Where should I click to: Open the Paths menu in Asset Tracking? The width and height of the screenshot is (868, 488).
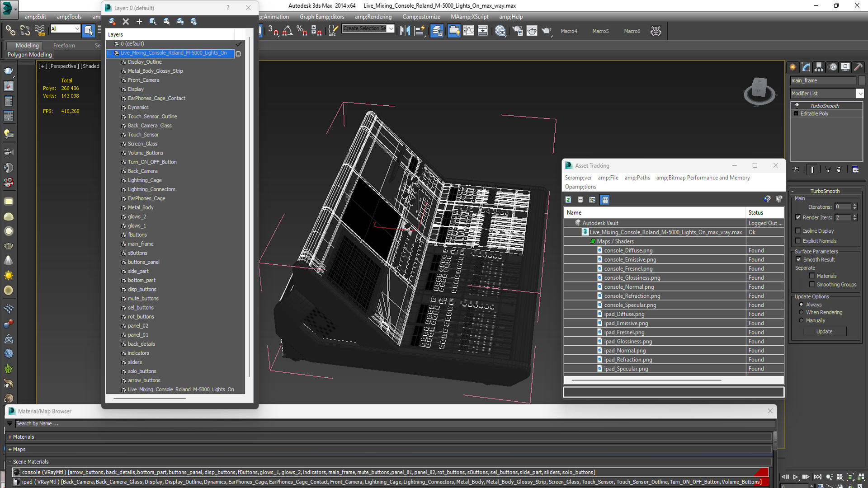tap(637, 178)
